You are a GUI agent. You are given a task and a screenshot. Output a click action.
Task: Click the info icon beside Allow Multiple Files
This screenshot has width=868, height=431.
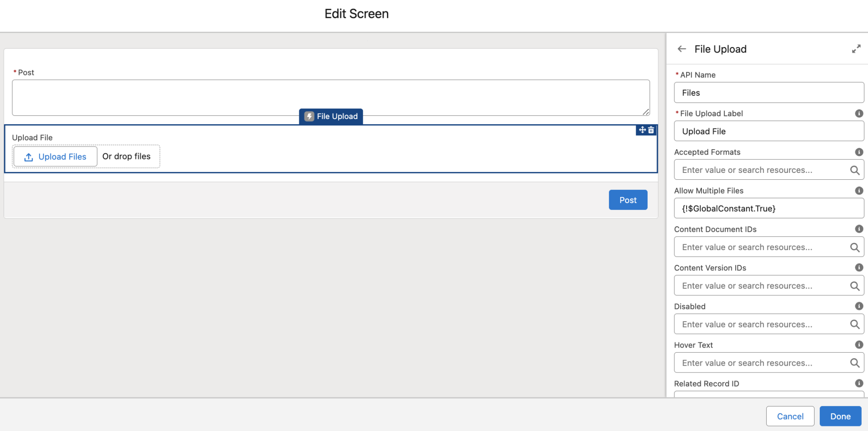pos(859,190)
